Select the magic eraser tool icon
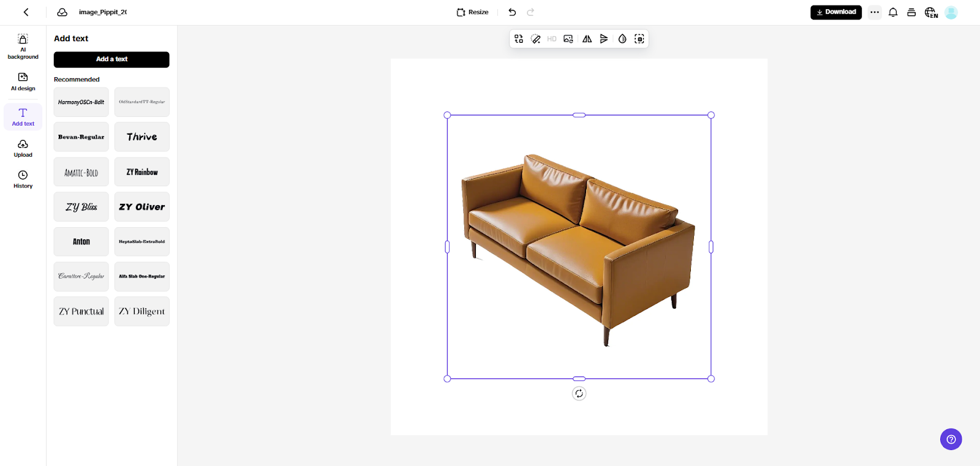980x466 pixels. [535, 39]
